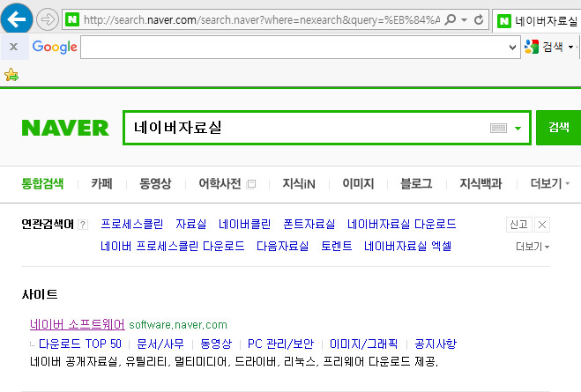Open the 다운로드 TOP 50 sublink
Viewport: 581px width, 392px height.
[x=80, y=344]
